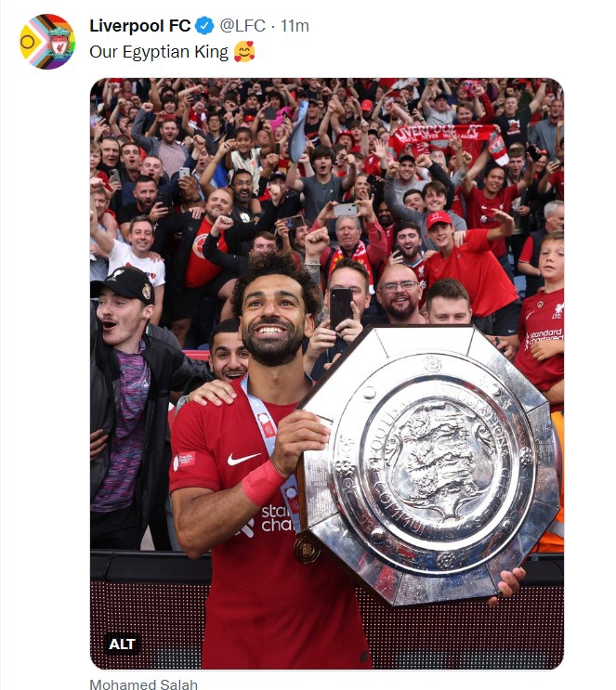Click the black cap worn by cheering fan
This screenshot has height=690, width=616.
(x=123, y=284)
